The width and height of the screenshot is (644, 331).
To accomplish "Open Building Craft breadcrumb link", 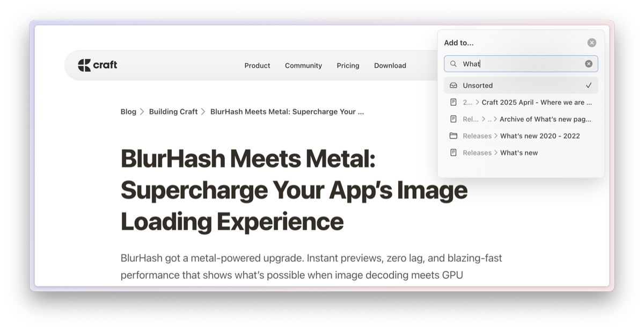I will coord(173,112).
